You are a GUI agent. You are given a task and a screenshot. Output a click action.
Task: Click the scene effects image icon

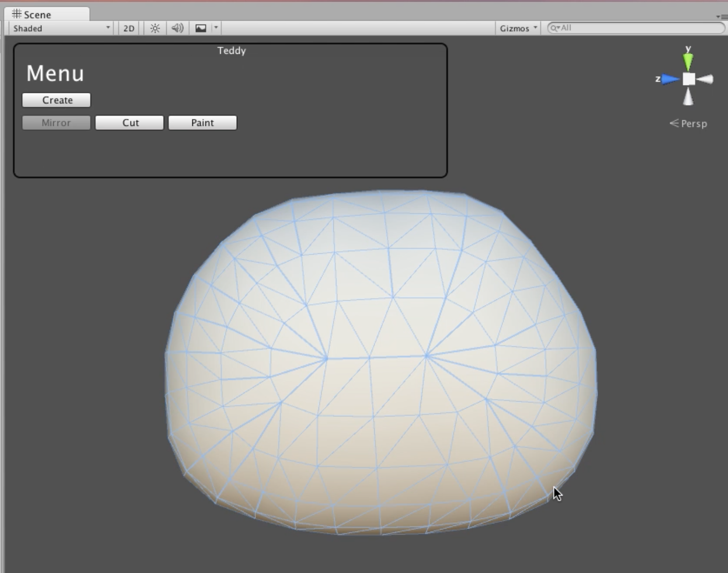pyautogui.click(x=201, y=28)
